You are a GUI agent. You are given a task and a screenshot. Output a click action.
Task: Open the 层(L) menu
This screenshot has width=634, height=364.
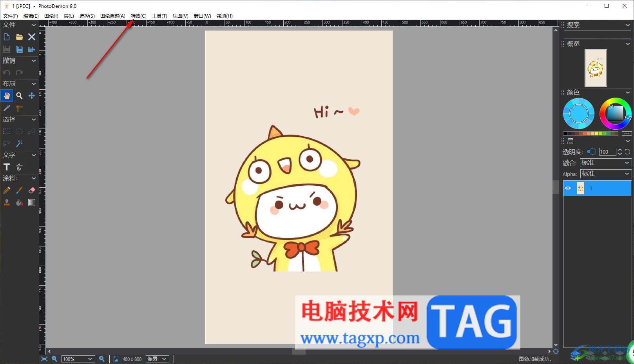pos(69,16)
